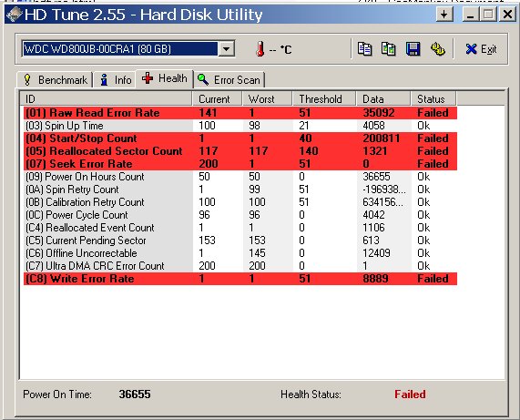The width and height of the screenshot is (520, 420).
Task: Open the drive selection dropdown arrow
Action: tap(227, 49)
